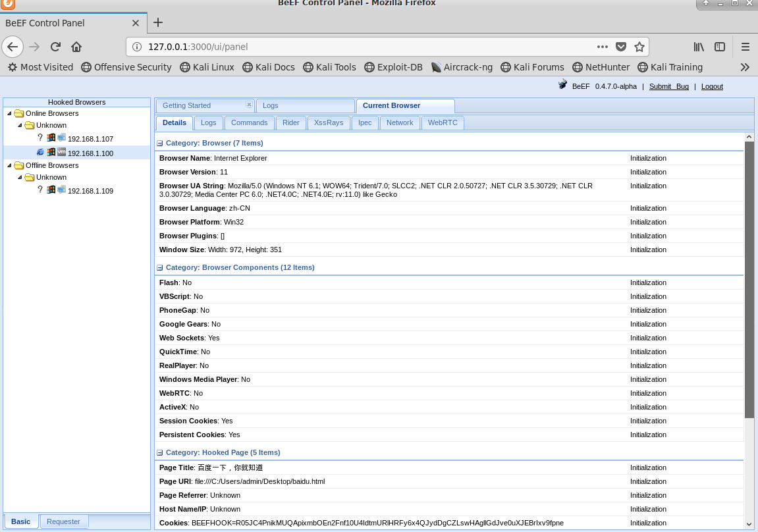Open the Details sub-tab

click(x=175, y=122)
